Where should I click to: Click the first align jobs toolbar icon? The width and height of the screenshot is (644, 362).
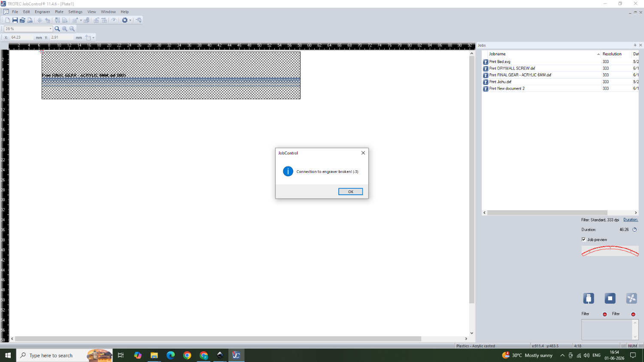point(96,20)
